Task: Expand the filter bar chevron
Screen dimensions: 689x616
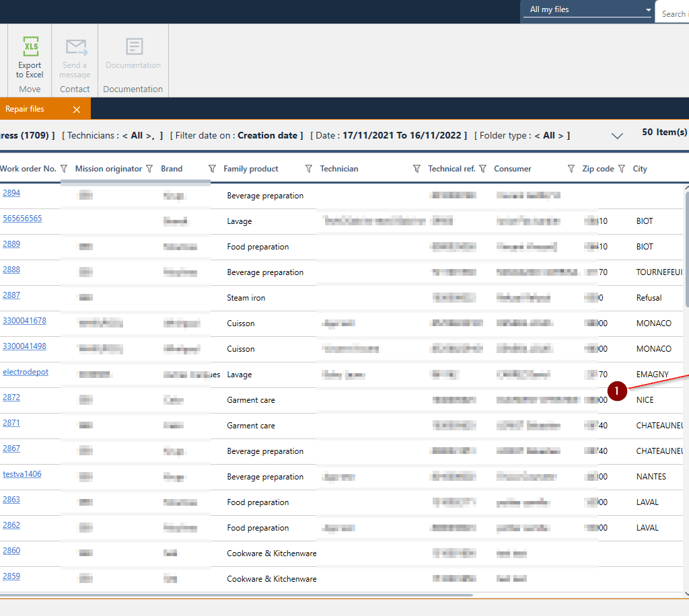Action: pyautogui.click(x=617, y=136)
